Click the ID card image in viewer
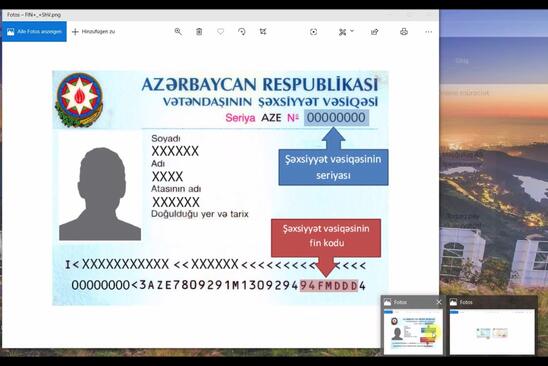Image resolution: width=548 pixels, height=366 pixels. point(220,188)
